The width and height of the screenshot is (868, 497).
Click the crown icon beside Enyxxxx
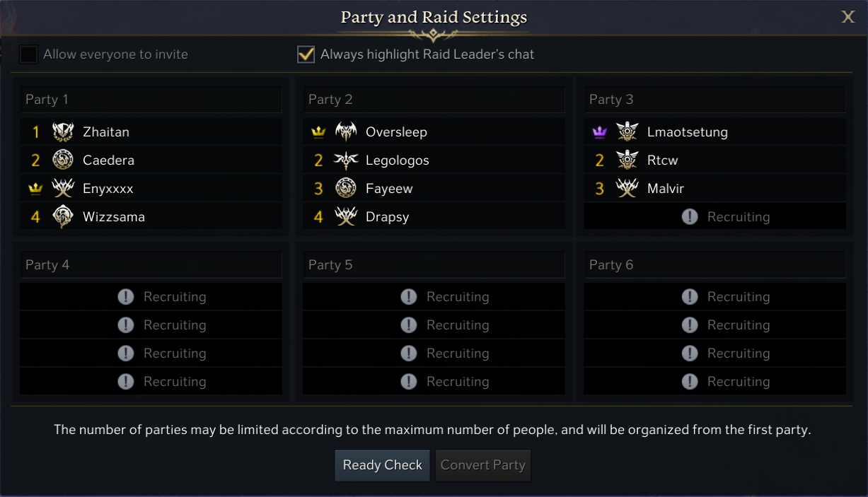[35, 189]
